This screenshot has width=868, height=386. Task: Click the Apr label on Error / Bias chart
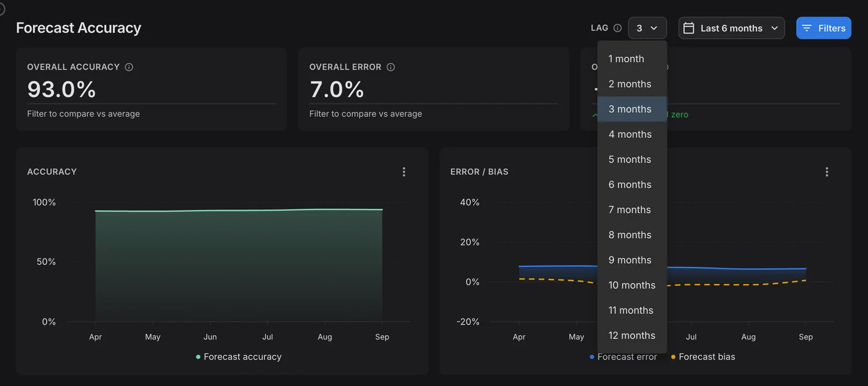(x=519, y=337)
